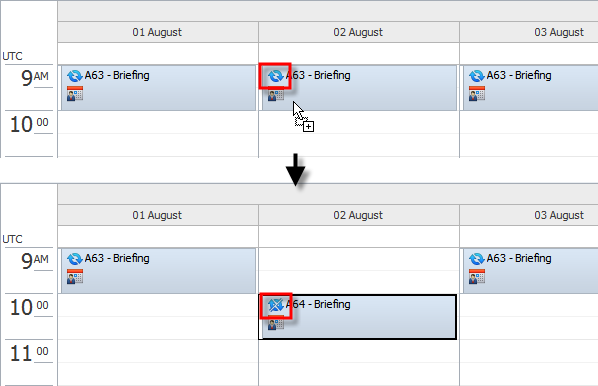This screenshot has height=386, width=598.
Task: Click the recurrence icon on lower calendar's 01 August briefing
Action: (x=75, y=259)
